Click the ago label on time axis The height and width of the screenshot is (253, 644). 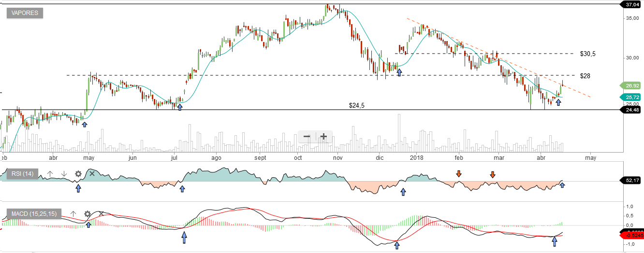216,157
